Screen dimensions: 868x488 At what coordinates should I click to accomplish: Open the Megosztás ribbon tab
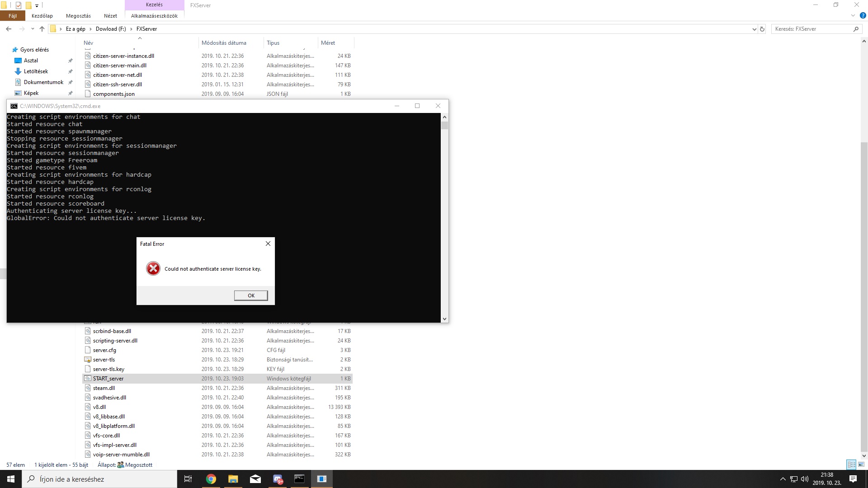(x=78, y=16)
